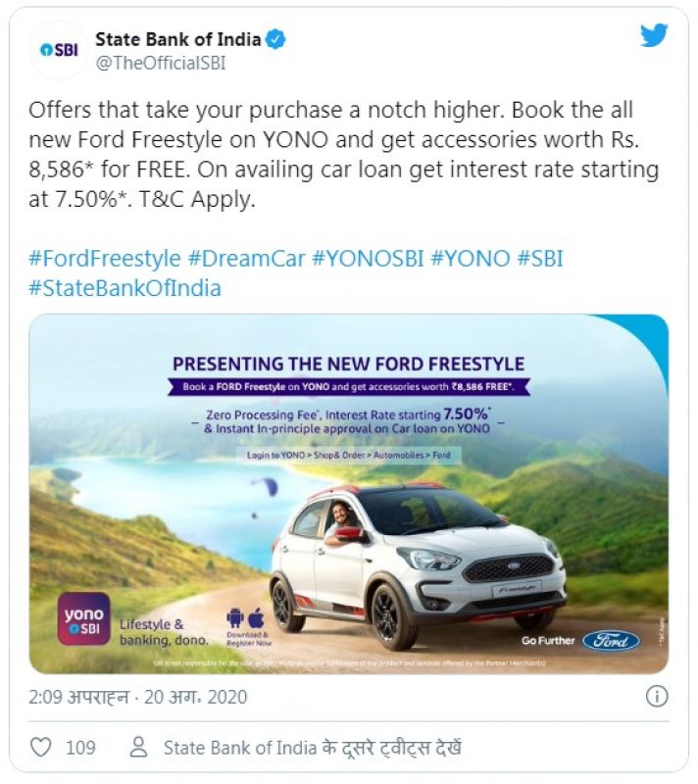Click the person icon beside other tweets
Image resolution: width=698 pixels, height=784 pixels.
tap(138, 747)
